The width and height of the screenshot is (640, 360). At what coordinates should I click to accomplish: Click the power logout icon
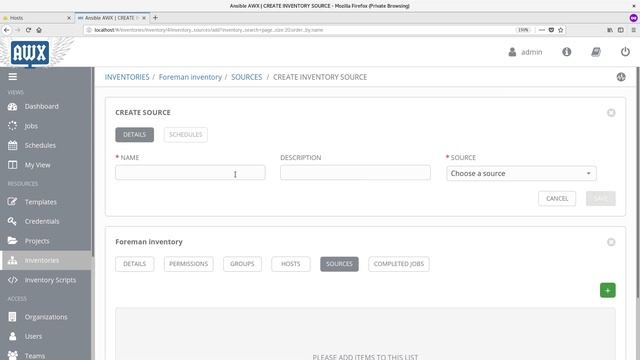[x=625, y=52]
